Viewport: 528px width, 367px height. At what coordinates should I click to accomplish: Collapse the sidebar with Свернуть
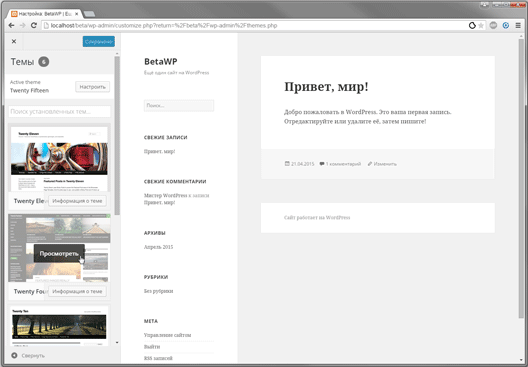(28, 356)
